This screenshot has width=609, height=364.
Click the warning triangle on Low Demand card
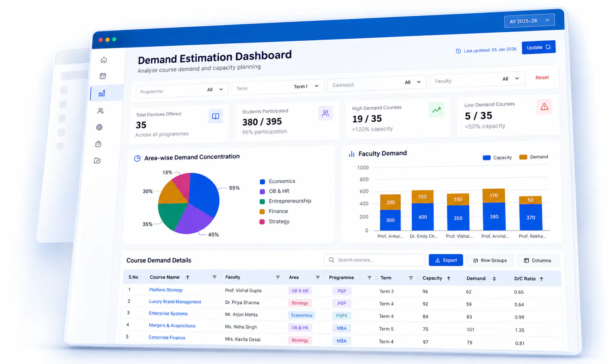point(544,106)
